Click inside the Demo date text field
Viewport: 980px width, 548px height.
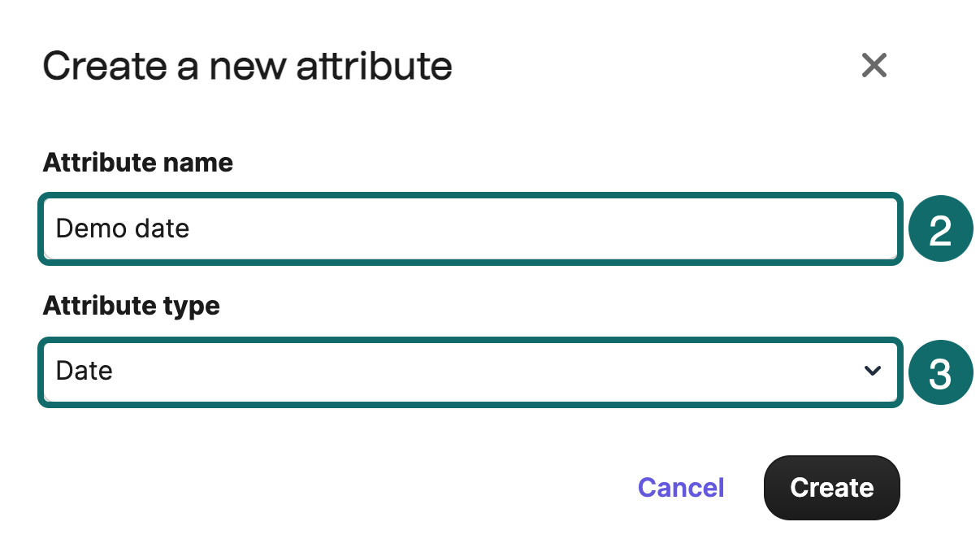(x=470, y=228)
